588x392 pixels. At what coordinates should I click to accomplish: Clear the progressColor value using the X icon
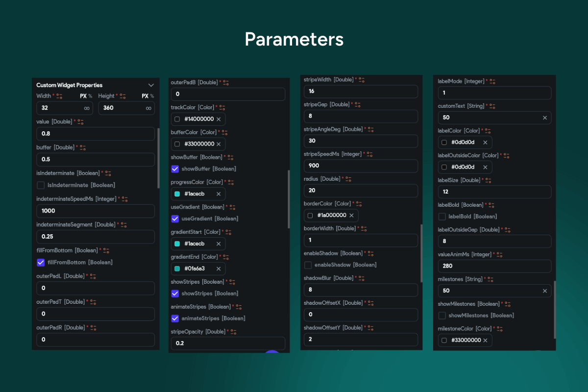[x=219, y=194]
